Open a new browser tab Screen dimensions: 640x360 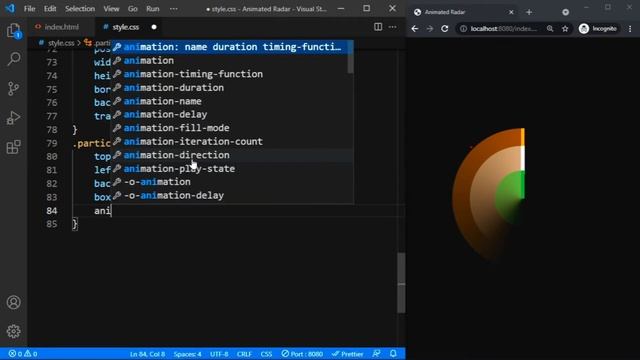pos(529,12)
